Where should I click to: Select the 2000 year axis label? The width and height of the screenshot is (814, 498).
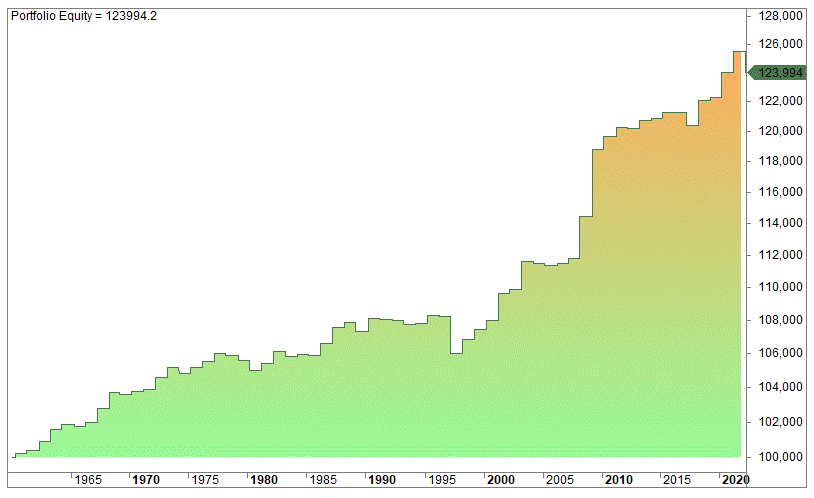click(500, 480)
